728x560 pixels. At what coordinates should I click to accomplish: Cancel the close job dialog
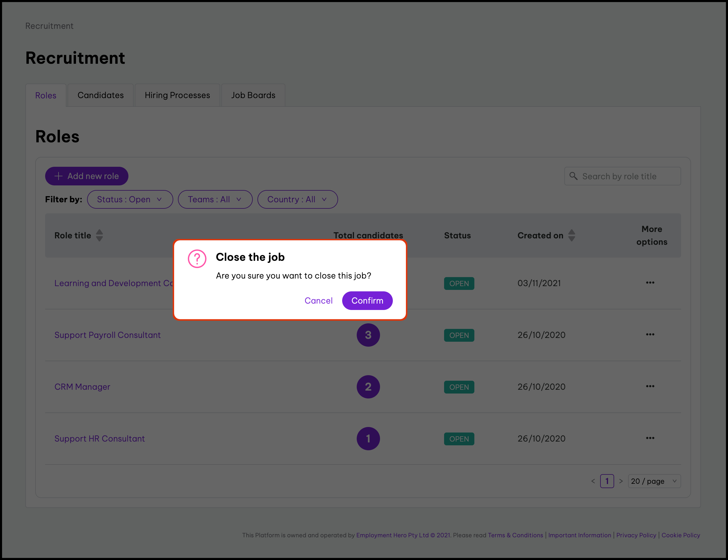point(318,300)
